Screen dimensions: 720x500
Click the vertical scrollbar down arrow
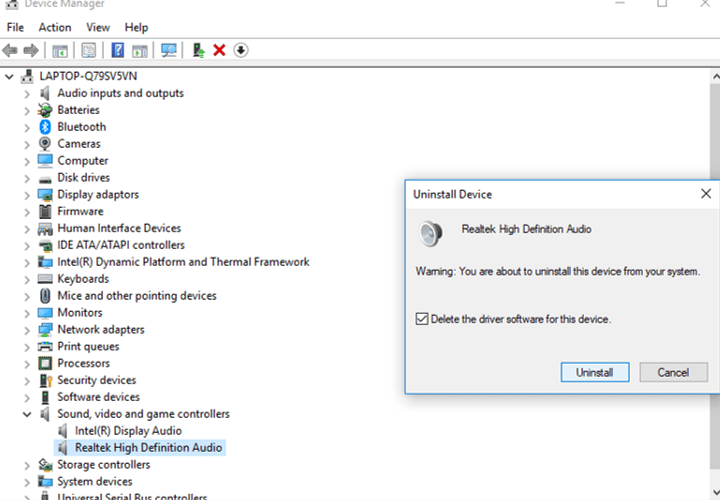715,492
